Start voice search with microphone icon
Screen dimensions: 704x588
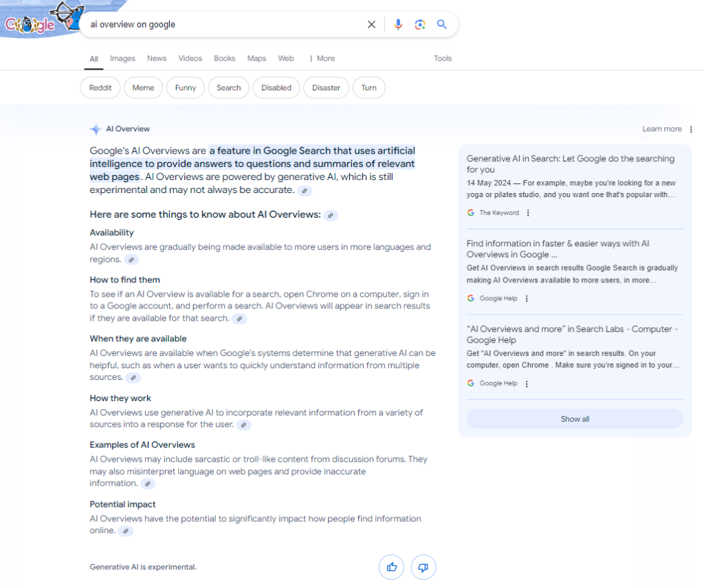tap(398, 25)
